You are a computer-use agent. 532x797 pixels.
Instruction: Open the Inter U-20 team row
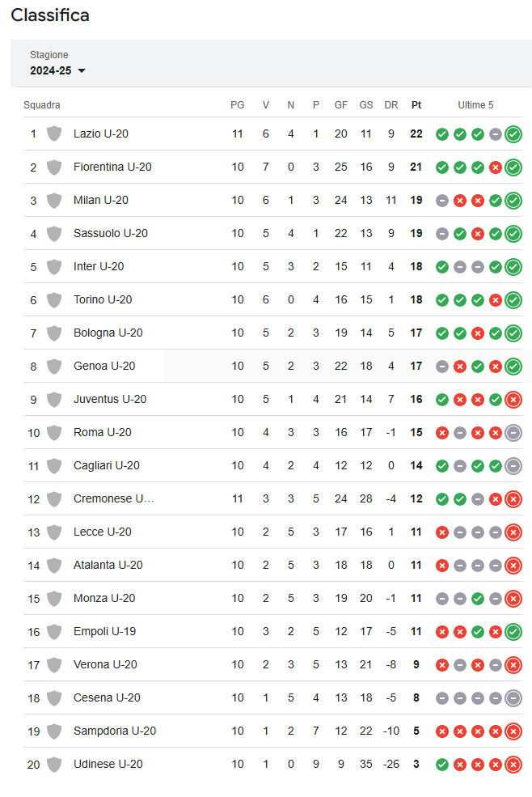[272, 266]
